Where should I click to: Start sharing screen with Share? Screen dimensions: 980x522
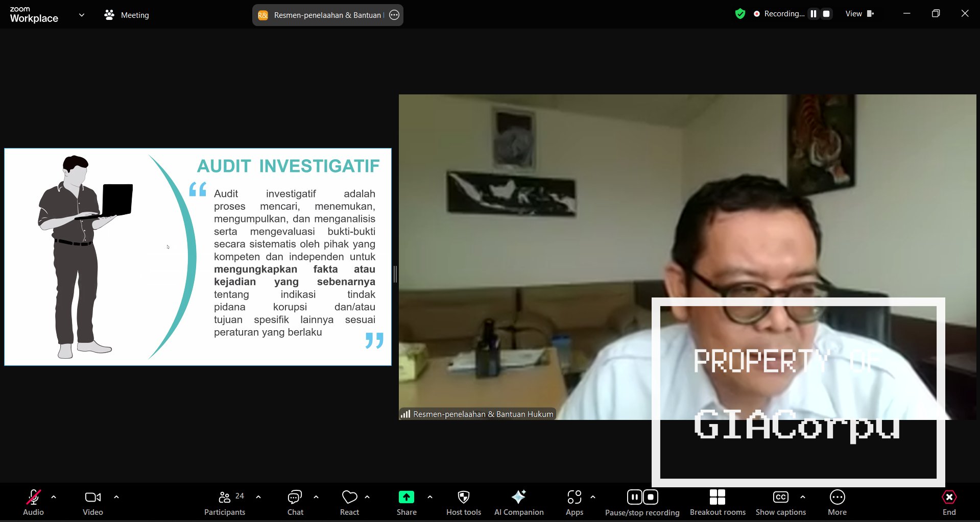(407, 503)
